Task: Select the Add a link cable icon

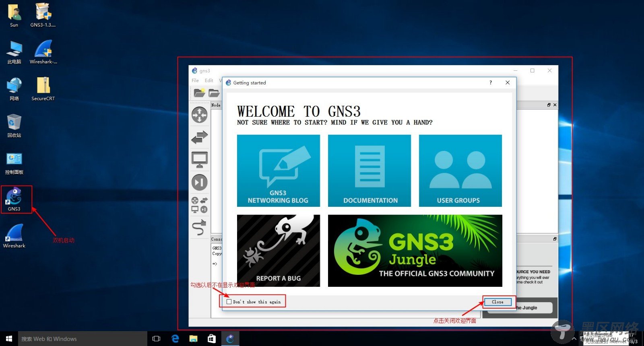Action: click(x=199, y=227)
